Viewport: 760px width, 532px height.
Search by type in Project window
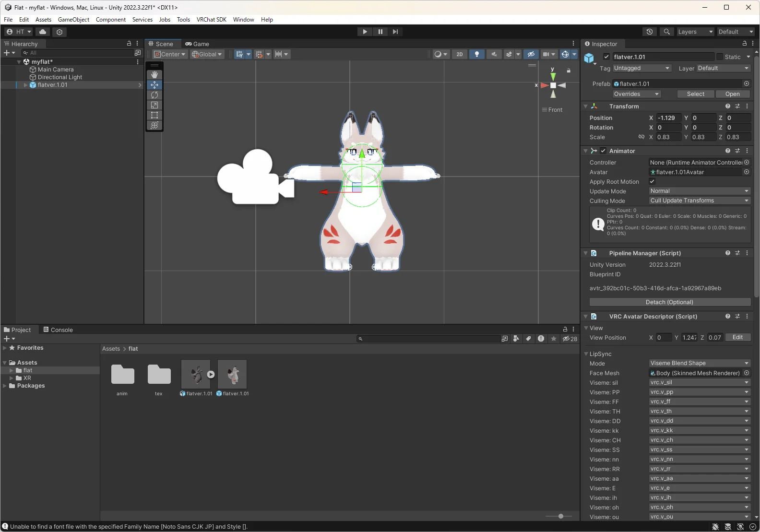[516, 339]
